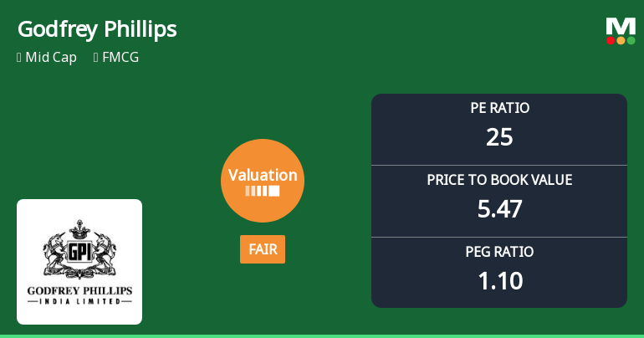Open the Godfrey Phillips India Limited logo card
This screenshot has height=338, width=644.
click(x=79, y=262)
